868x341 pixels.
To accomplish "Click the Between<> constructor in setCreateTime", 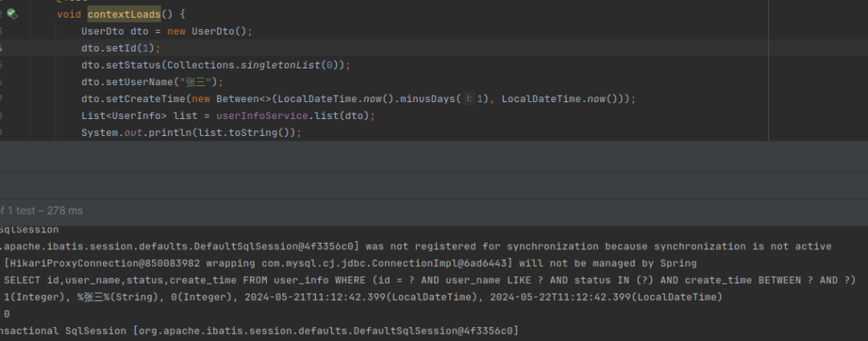I will coord(244,99).
